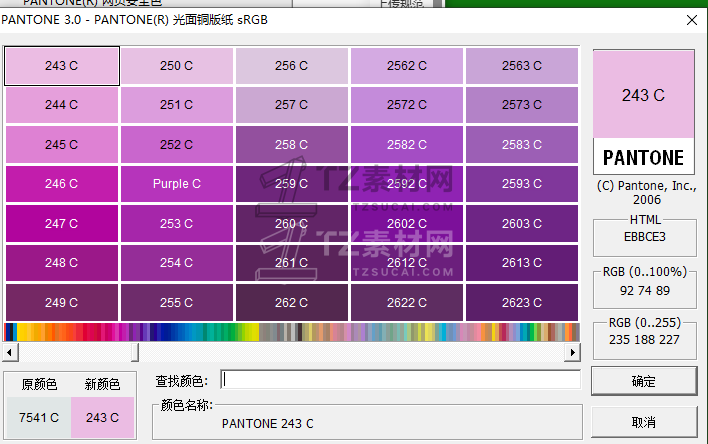Viewport: 708px width, 444px height.
Task: Pick the 254 C swatch
Action: [177, 263]
